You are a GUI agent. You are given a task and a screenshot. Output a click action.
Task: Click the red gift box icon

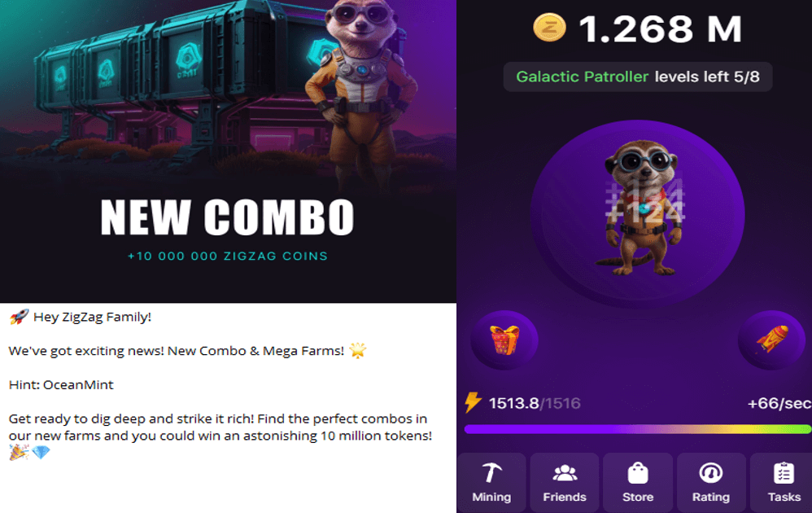tap(504, 340)
